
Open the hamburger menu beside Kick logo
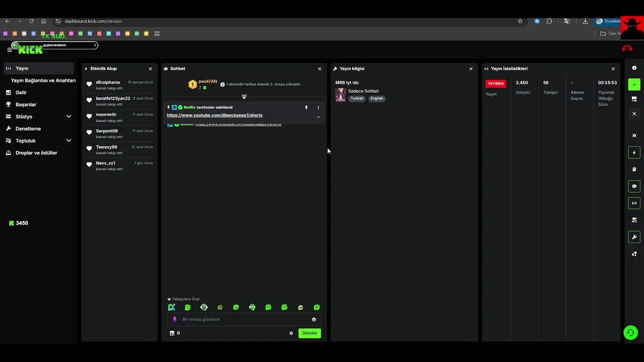(x=10, y=50)
